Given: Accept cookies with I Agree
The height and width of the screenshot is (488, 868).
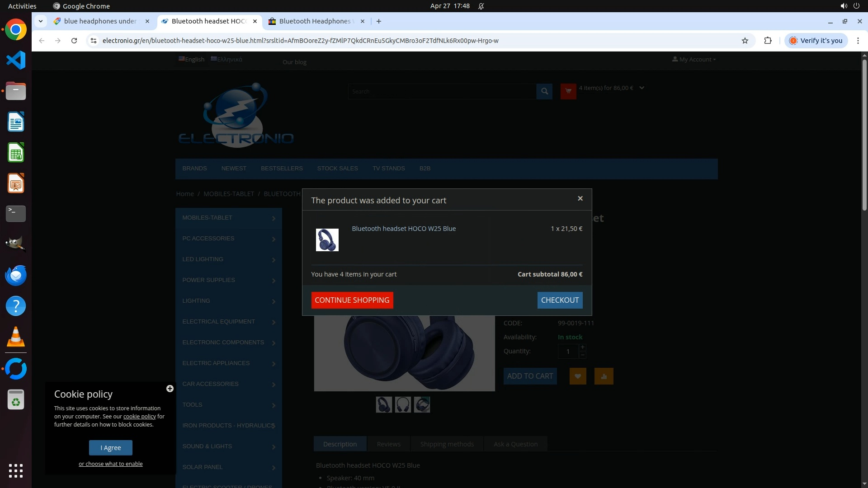Looking at the screenshot, I should (111, 448).
